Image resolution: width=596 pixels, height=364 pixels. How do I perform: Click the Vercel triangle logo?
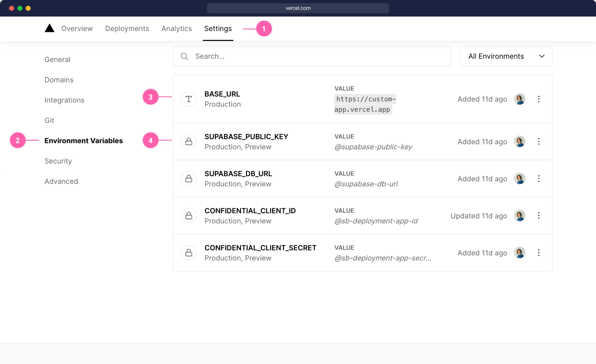[49, 28]
